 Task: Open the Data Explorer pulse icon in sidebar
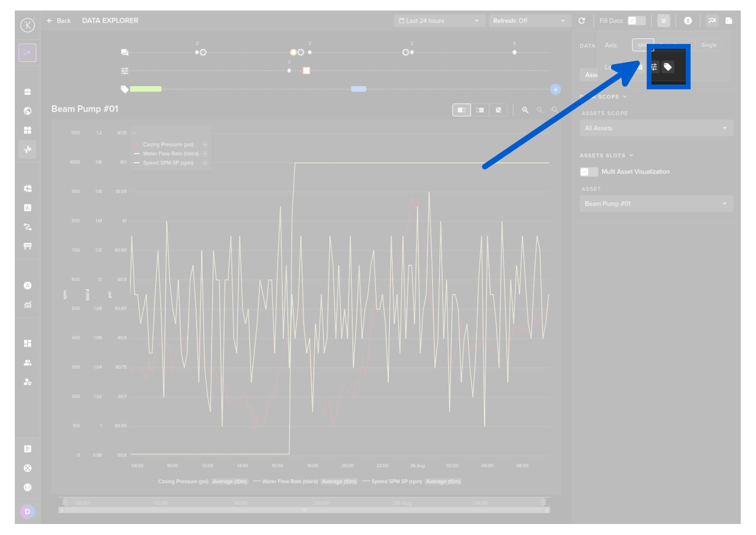pos(28,150)
